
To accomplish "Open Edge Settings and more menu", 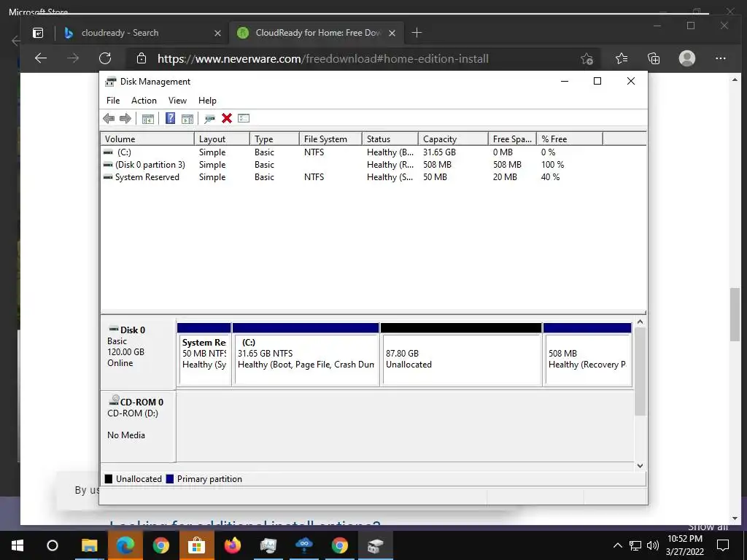I will pos(721,58).
